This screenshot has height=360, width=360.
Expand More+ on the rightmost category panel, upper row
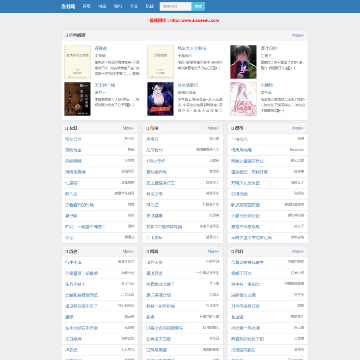[x=298, y=128]
